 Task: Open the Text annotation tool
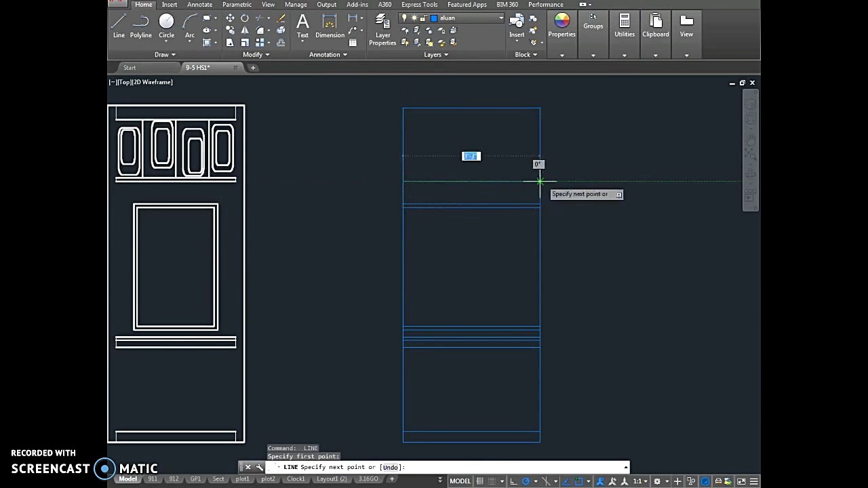click(302, 26)
